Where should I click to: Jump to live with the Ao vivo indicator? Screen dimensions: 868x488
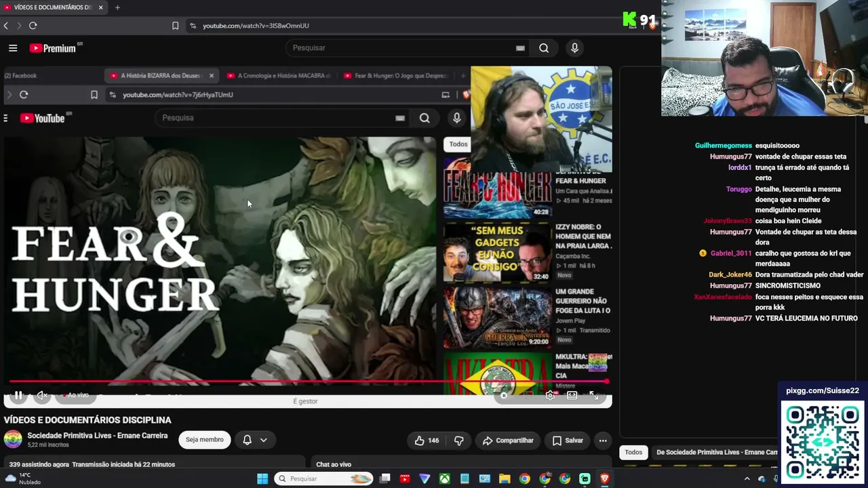pyautogui.click(x=76, y=395)
